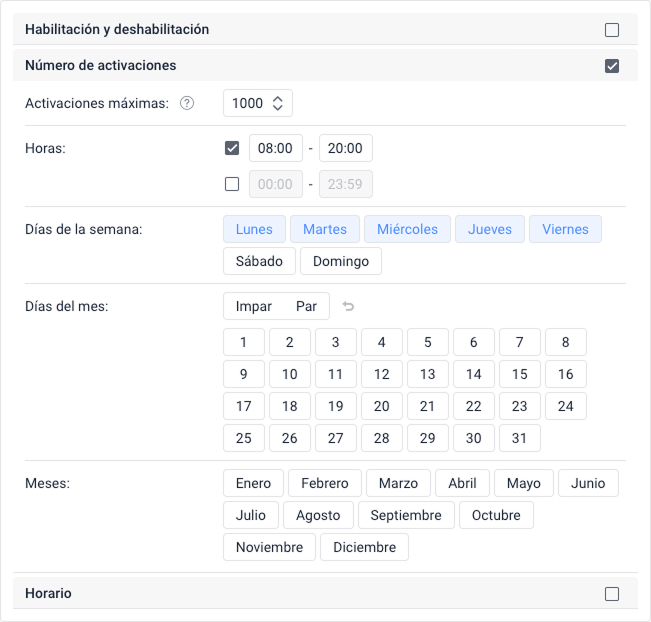The height and width of the screenshot is (622, 651).
Task: Uncheck the Número de activaciones checkbox
Action: [612, 66]
